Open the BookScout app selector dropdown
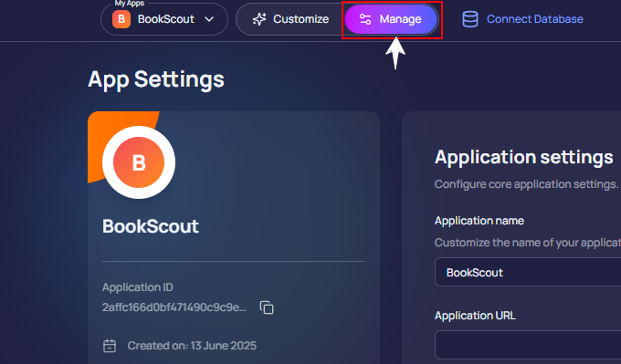 [x=164, y=19]
